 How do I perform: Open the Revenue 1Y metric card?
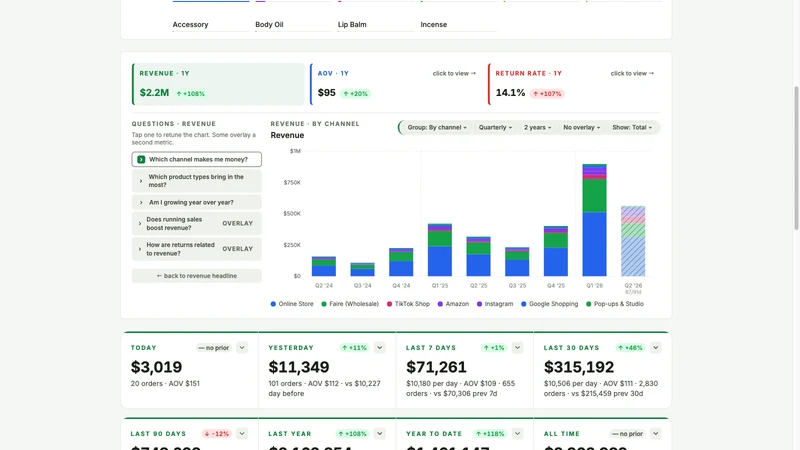tap(218, 84)
